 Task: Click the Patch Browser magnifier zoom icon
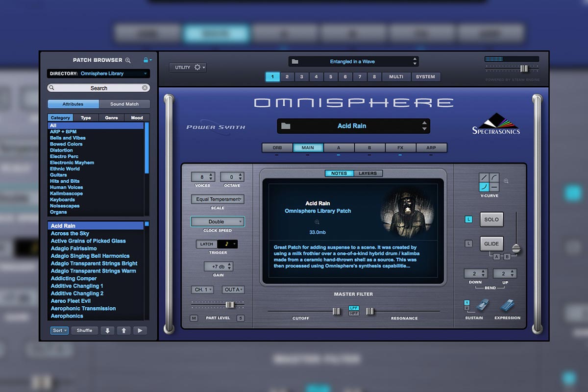coord(128,60)
